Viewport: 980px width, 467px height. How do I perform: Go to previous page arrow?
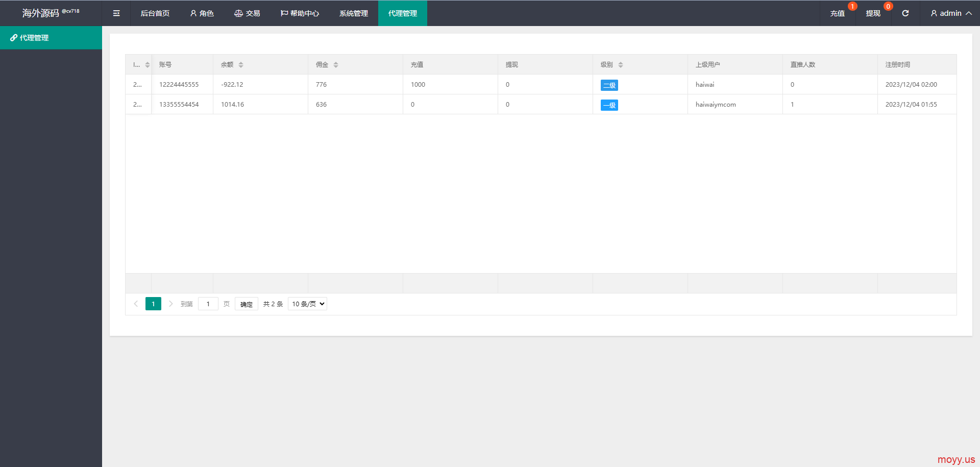[136, 304]
